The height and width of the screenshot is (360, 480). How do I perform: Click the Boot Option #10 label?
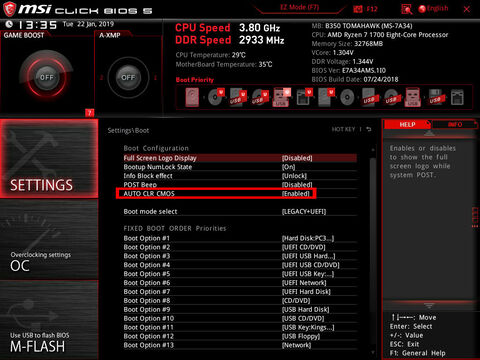pos(149,318)
